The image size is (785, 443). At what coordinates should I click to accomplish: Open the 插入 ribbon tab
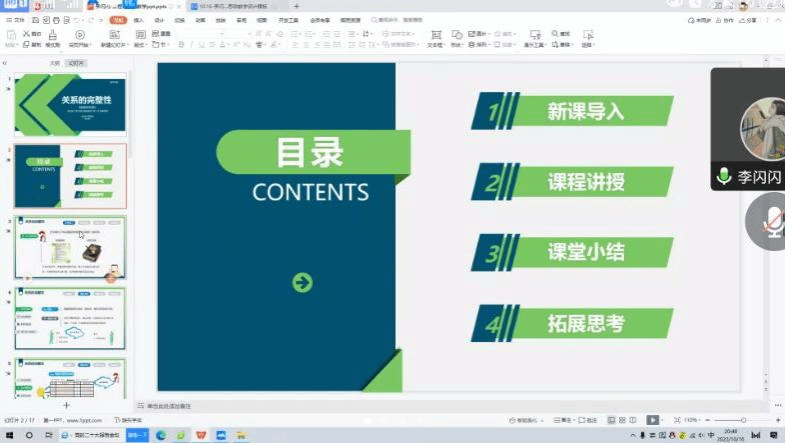click(138, 19)
